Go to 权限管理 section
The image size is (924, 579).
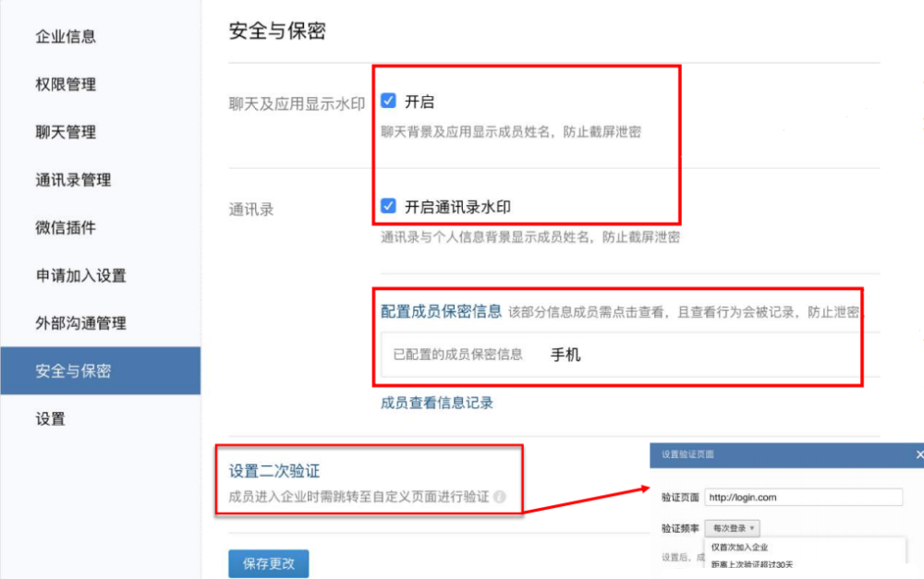tap(66, 84)
